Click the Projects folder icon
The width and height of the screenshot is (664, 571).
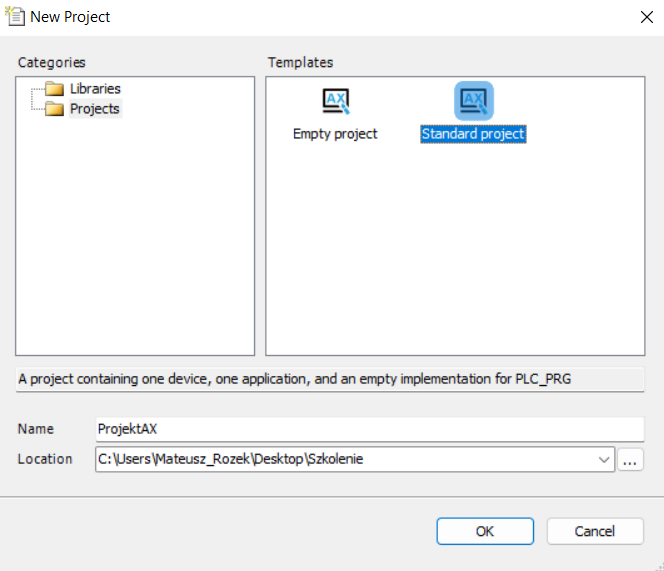click(x=54, y=109)
